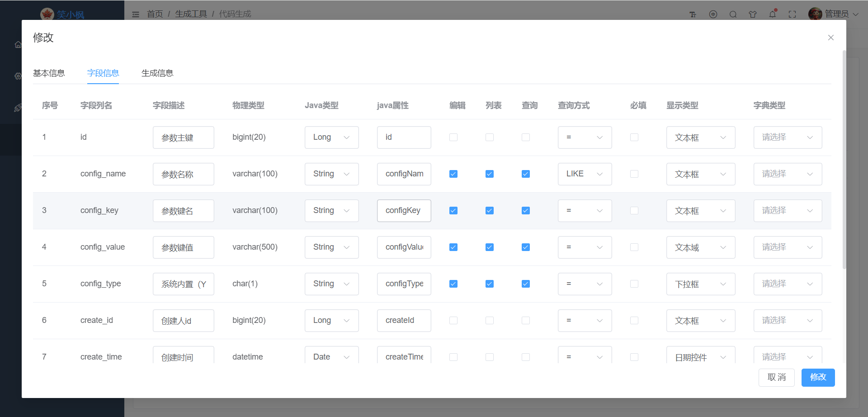
Task: Toggle the fullscreen icon in header
Action: click(792, 14)
